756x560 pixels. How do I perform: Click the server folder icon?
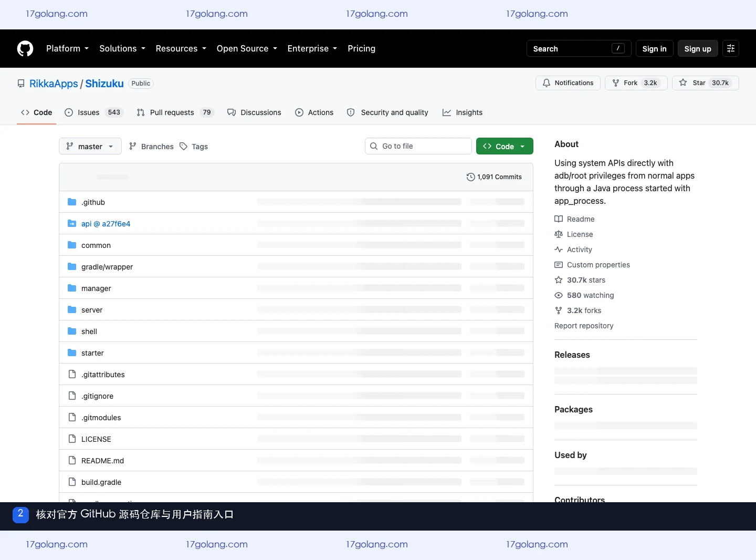72,310
